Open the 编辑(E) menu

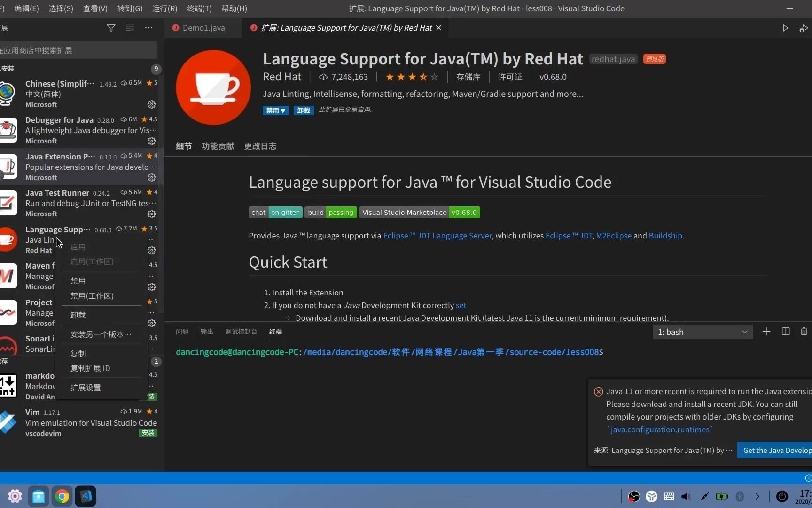(x=26, y=8)
